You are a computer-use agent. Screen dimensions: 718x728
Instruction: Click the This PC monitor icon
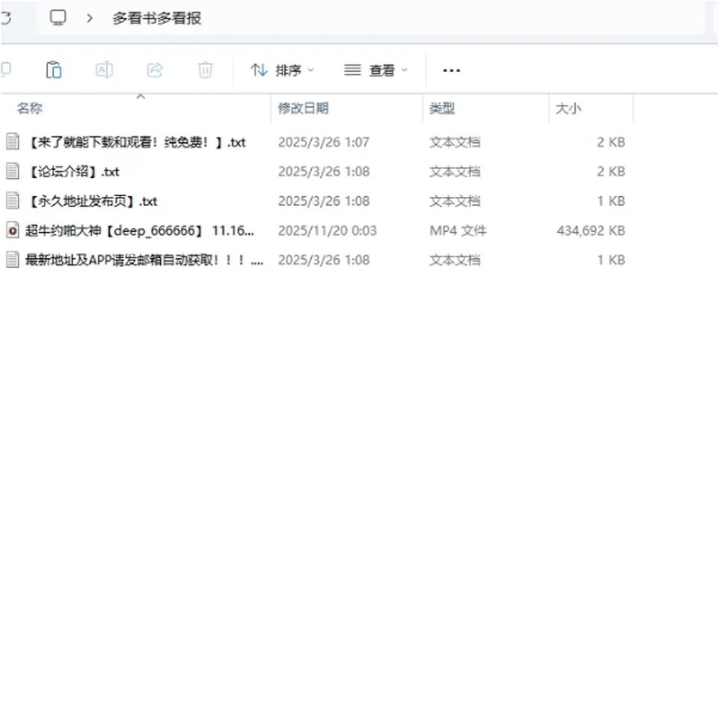point(58,18)
